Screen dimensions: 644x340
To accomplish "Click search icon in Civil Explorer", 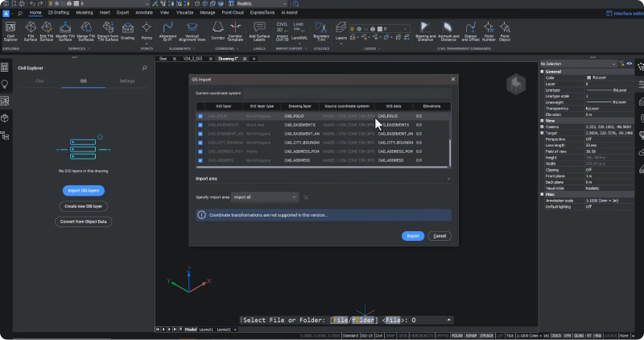I will (x=144, y=68).
